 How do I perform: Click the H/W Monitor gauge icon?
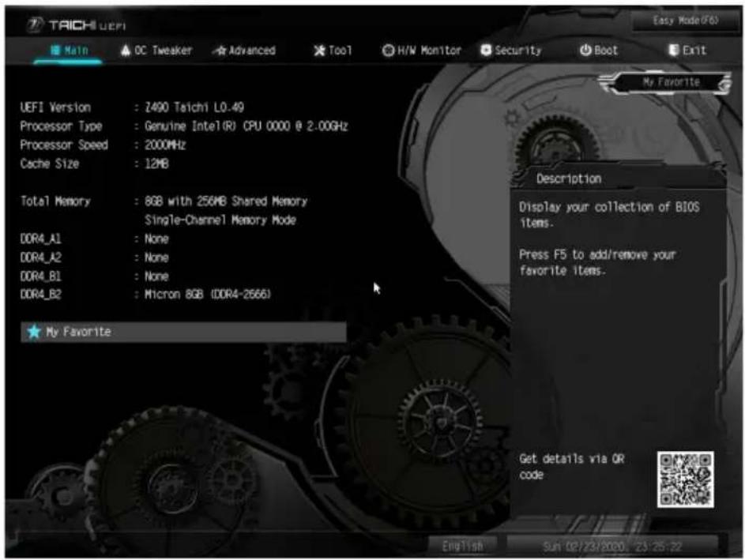tap(388, 51)
